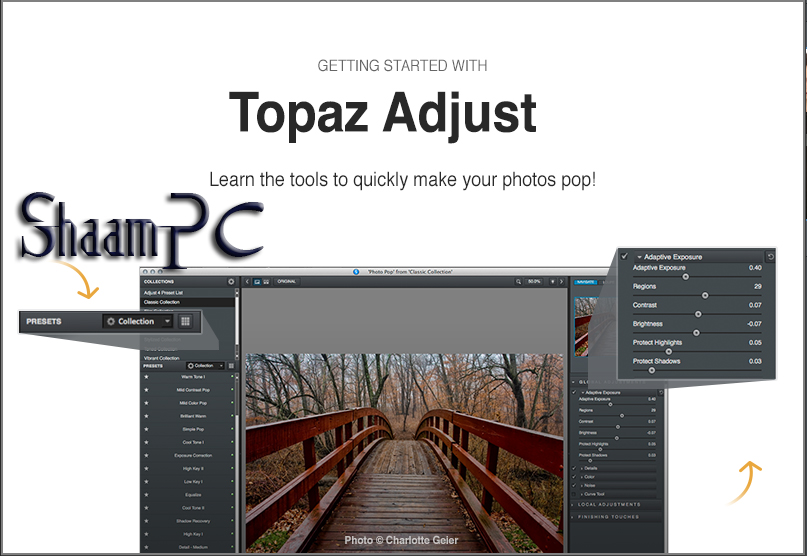Expand the Curve Tool section
The height and width of the screenshot is (556, 807).
pyautogui.click(x=582, y=494)
